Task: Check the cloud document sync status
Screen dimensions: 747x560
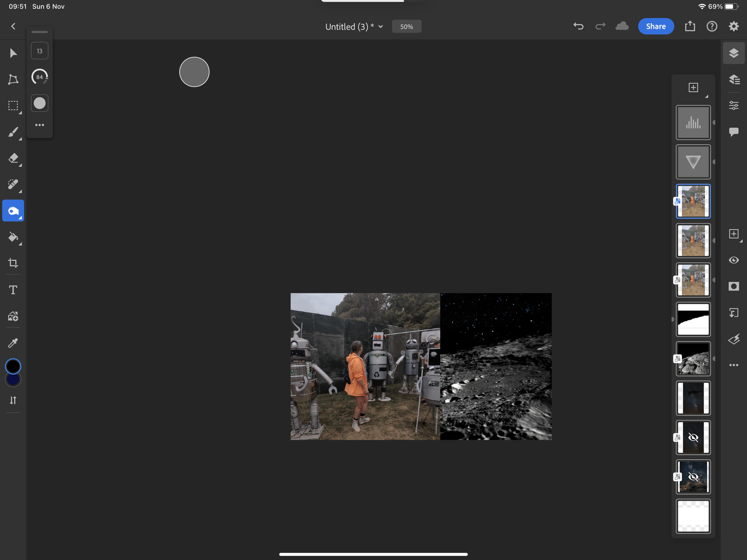Action: [x=622, y=26]
